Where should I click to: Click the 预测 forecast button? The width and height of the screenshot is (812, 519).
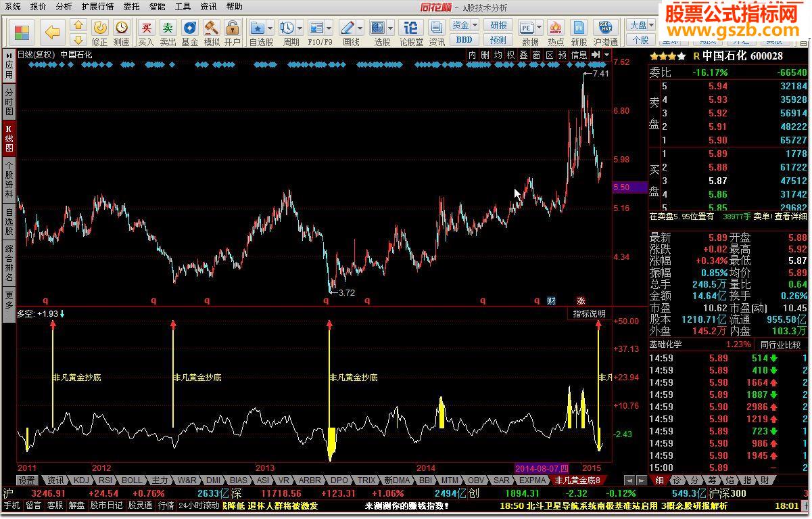498,40
